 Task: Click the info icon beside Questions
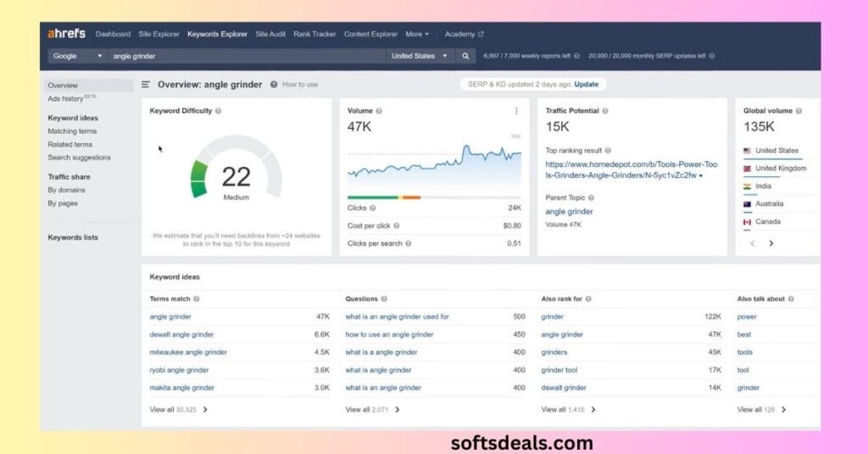pyautogui.click(x=384, y=299)
